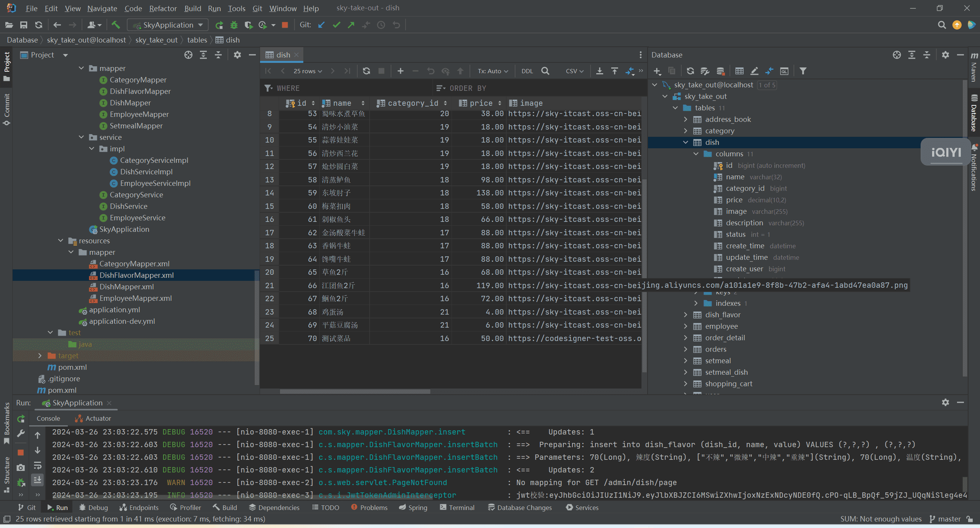Click filter icon in Database panel
This screenshot has width=980, height=528.
(803, 71)
